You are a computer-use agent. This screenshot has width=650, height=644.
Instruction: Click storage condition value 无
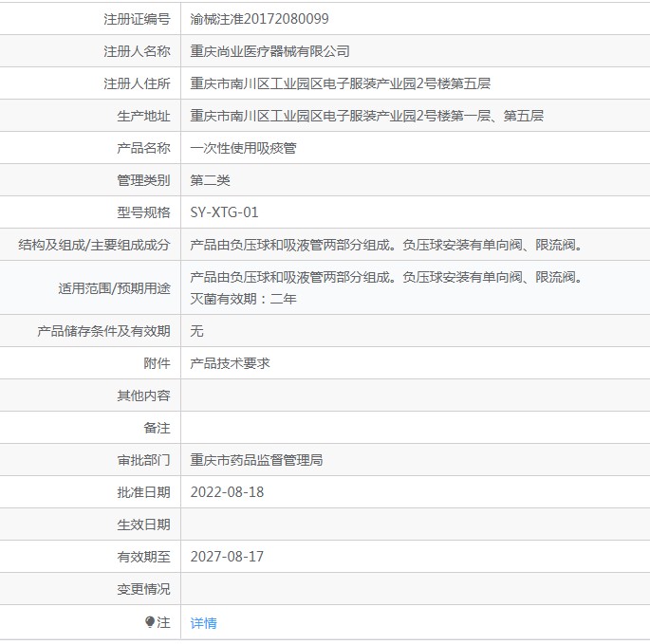196,331
